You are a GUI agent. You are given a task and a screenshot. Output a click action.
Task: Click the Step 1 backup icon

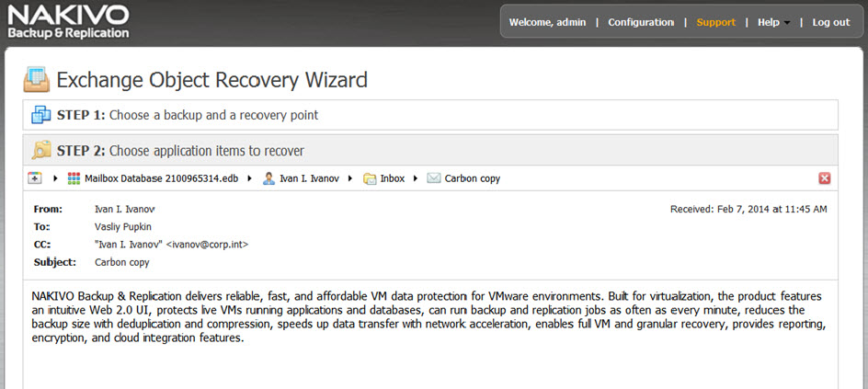coord(41,115)
